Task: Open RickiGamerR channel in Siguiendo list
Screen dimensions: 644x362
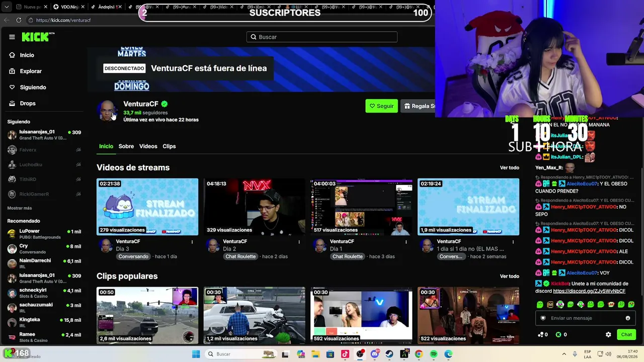Action: (x=44, y=194)
